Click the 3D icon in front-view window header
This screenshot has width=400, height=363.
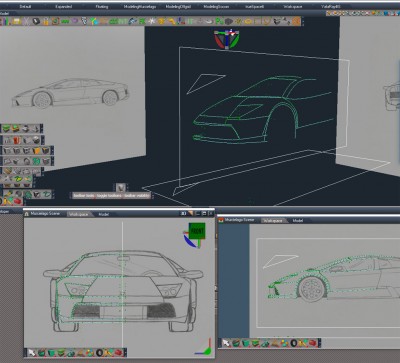[x=183, y=213]
